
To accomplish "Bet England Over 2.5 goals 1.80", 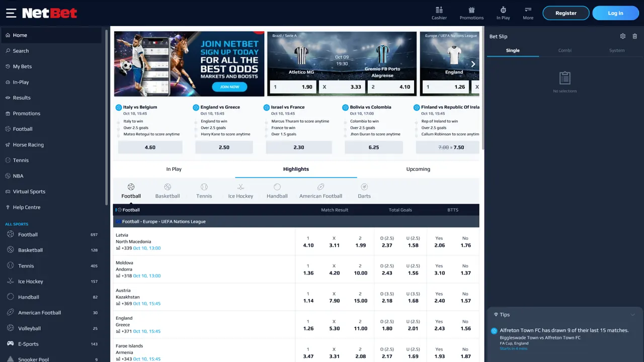I will (387, 325).
